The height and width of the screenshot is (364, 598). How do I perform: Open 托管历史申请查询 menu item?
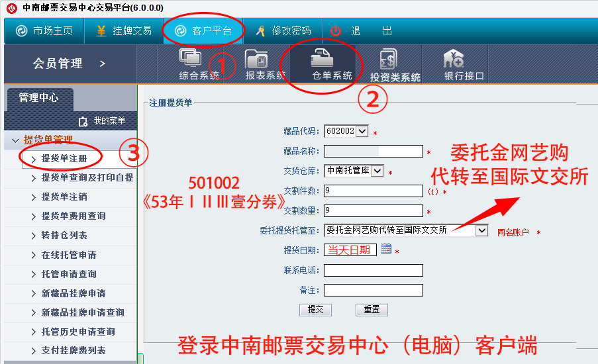(77, 332)
